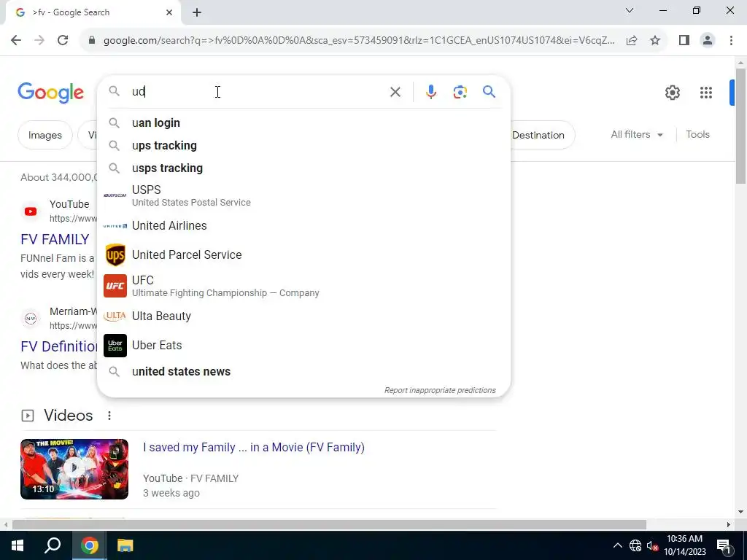Go back to the previous page
747x560 pixels.
point(16,41)
